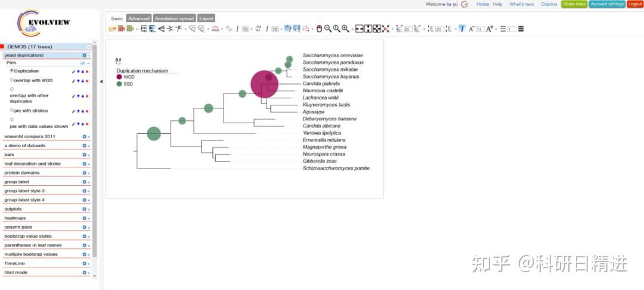644x290 pixels.
Task: Collapse the DEMOS project list
Action: point(89,47)
